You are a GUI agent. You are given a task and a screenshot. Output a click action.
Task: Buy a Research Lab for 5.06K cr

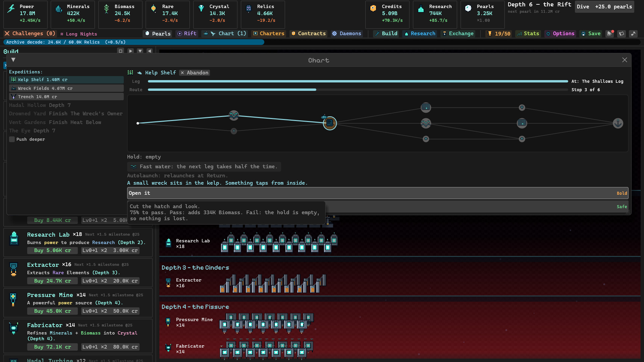[x=52, y=250]
